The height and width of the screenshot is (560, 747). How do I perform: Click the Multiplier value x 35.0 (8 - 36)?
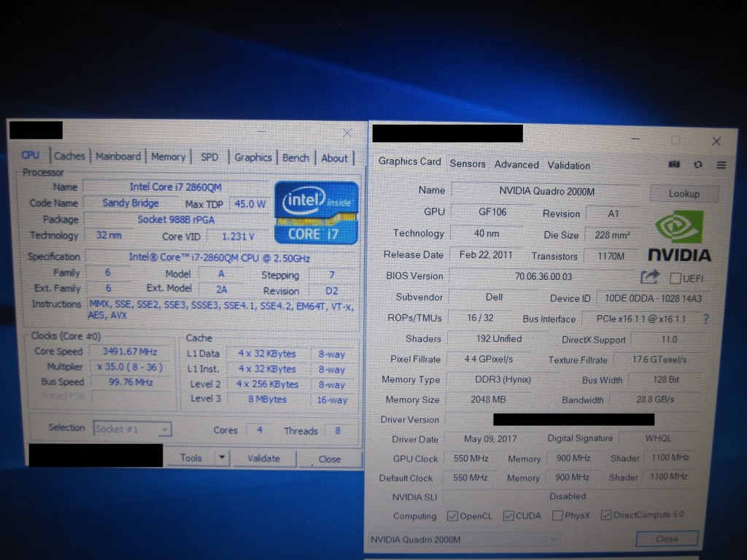coord(130,367)
